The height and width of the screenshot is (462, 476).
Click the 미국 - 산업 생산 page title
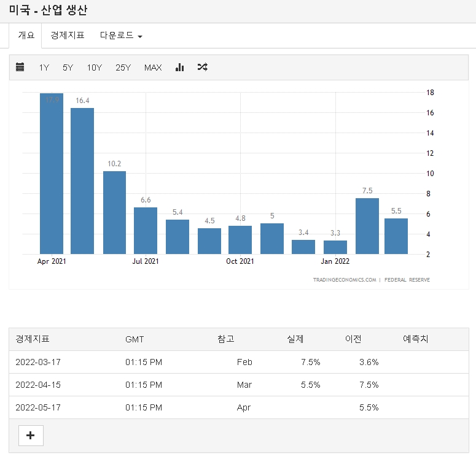[49, 10]
